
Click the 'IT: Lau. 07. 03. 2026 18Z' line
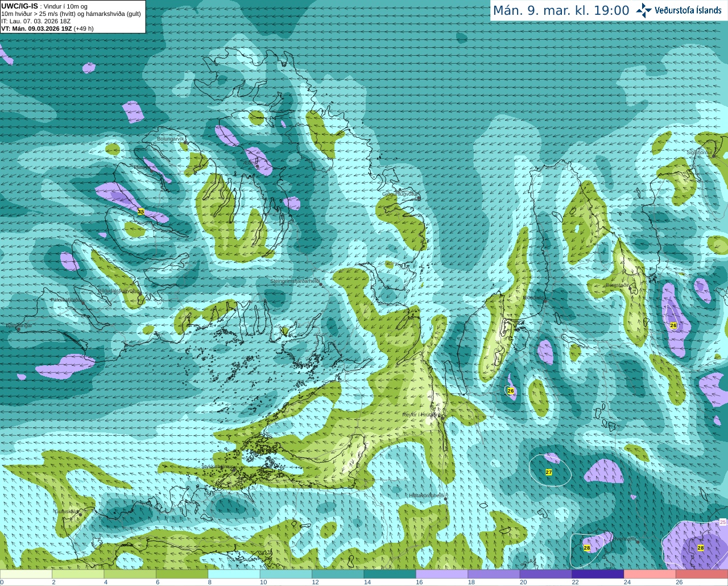tap(36, 21)
